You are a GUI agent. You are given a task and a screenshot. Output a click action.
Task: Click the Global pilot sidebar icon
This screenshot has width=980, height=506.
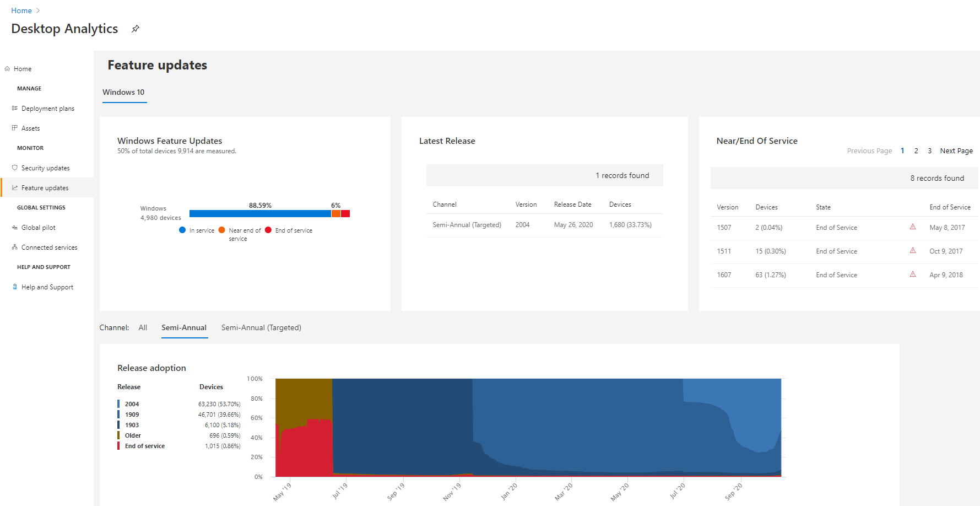(x=15, y=227)
